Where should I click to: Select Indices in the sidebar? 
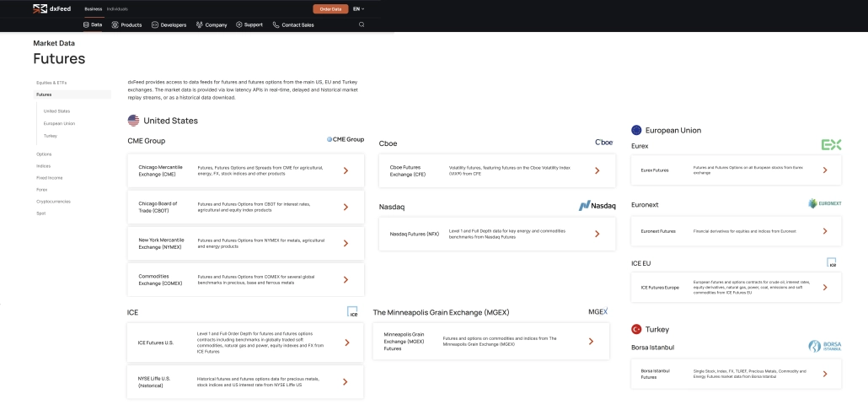coord(43,166)
